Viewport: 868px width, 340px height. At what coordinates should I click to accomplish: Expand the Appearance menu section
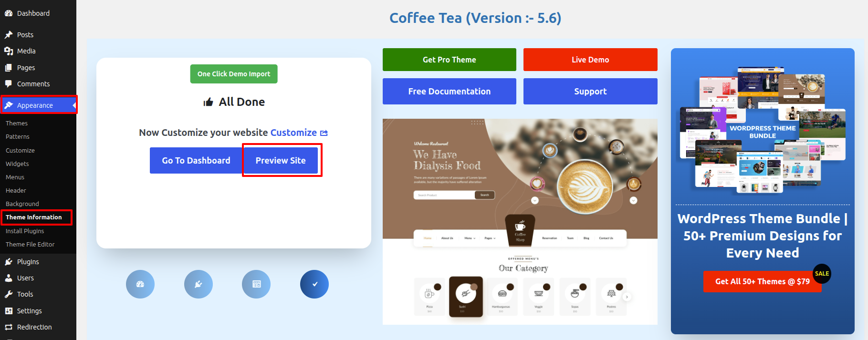[35, 105]
